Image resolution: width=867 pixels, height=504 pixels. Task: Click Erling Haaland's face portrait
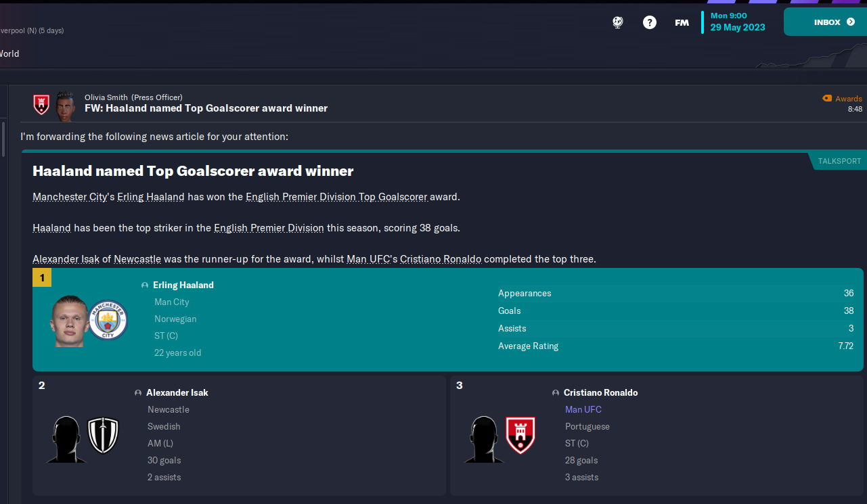click(68, 321)
